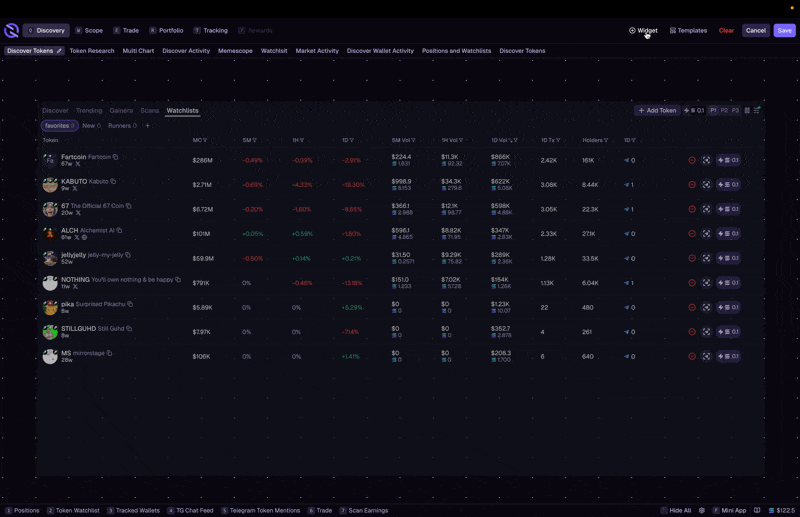Open the Portfolio section
Viewport: 800px width, 517px height.
166,31
